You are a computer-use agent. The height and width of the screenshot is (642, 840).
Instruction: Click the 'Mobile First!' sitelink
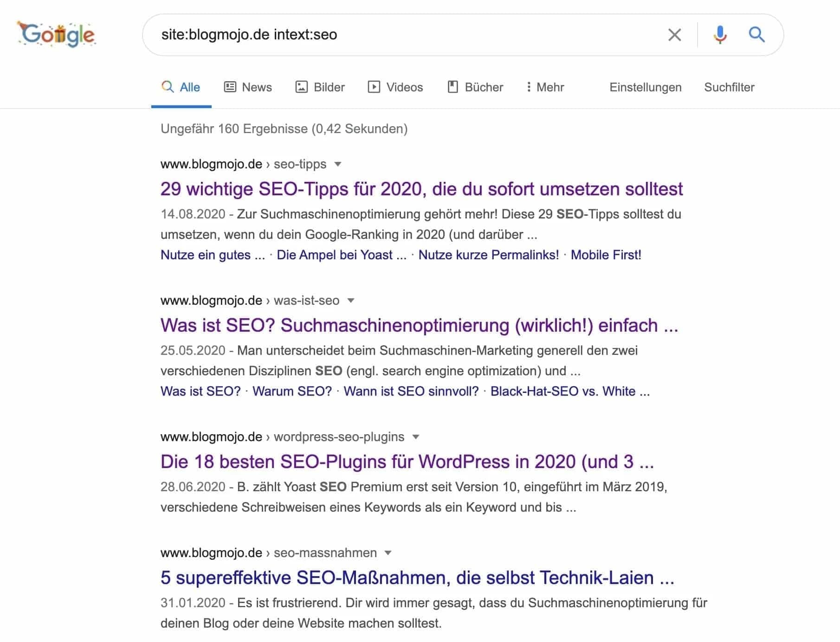tap(606, 255)
